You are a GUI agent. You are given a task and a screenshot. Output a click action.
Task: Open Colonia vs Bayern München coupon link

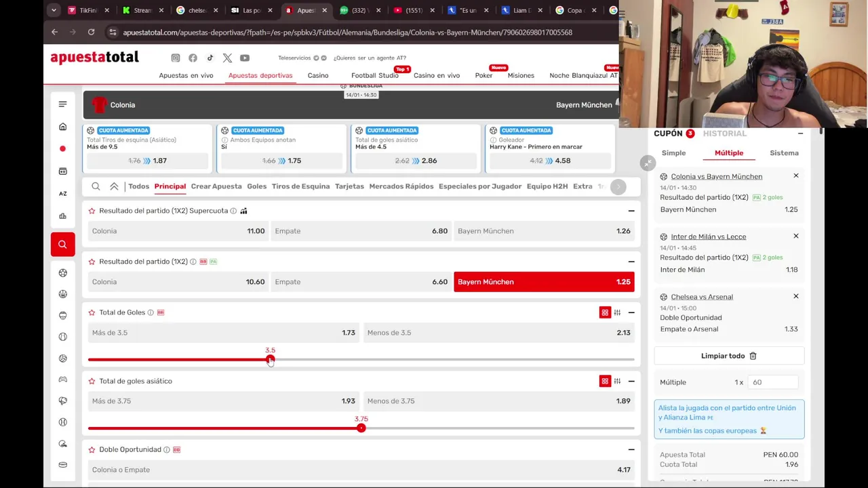coord(716,176)
